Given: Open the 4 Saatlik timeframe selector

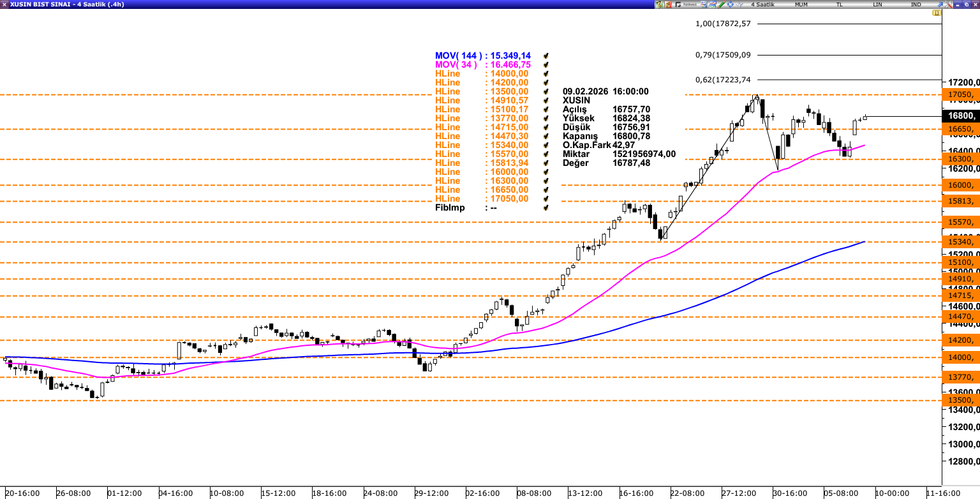Looking at the screenshot, I should click(762, 4).
